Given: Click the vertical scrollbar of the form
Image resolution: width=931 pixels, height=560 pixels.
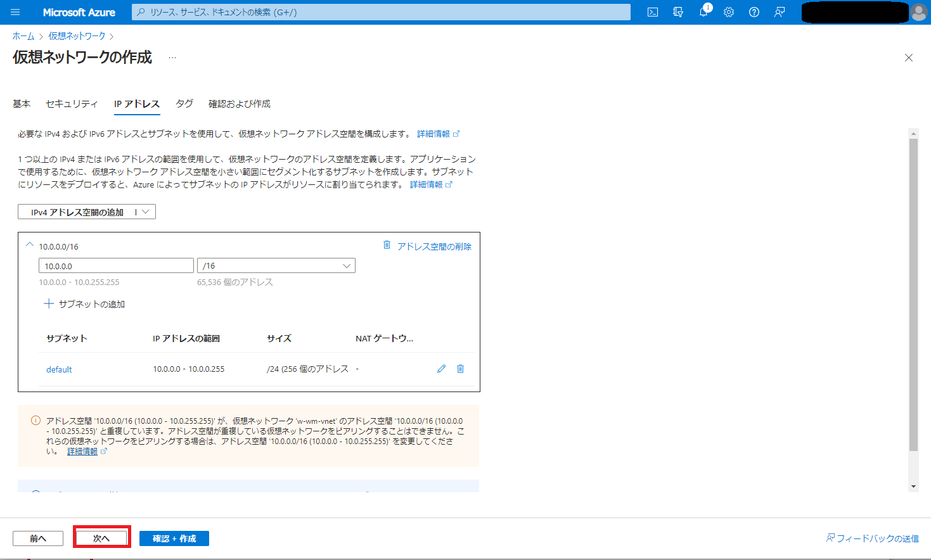Looking at the screenshot, I should click(913, 295).
